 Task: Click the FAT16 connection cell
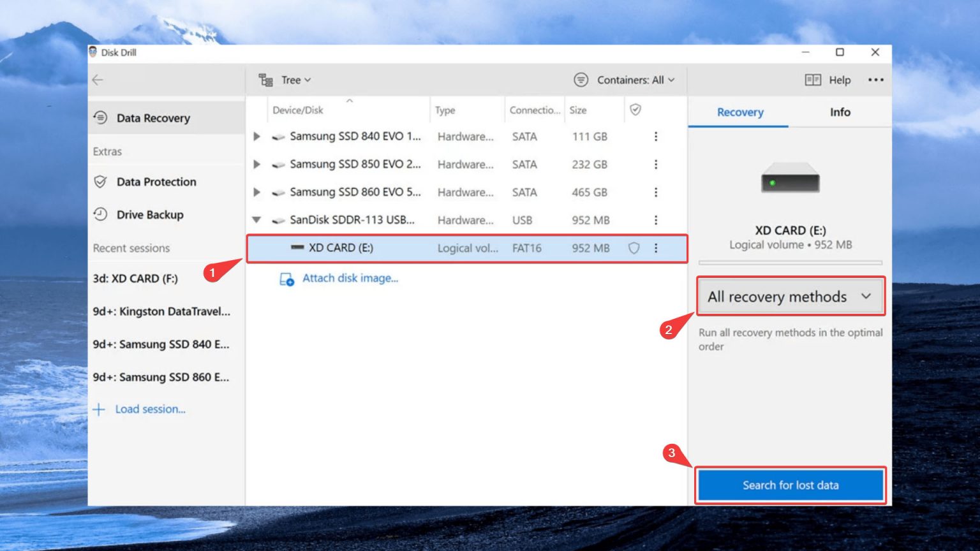[x=526, y=248]
